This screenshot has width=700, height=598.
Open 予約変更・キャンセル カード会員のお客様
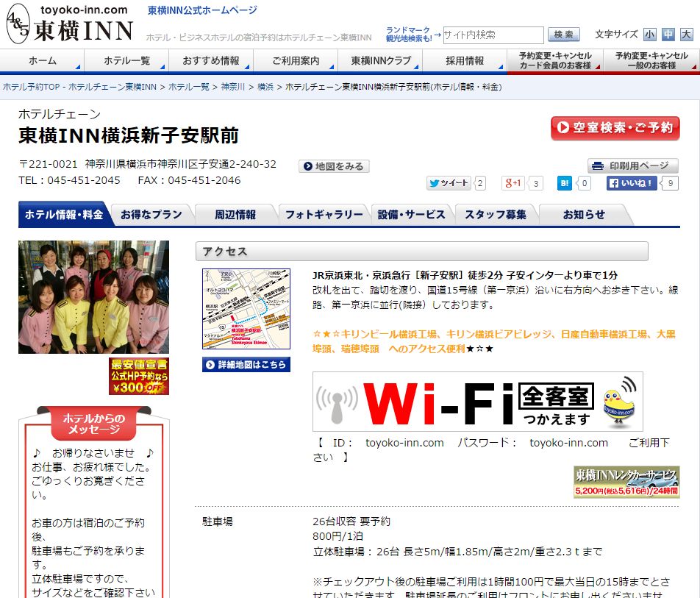click(x=555, y=61)
